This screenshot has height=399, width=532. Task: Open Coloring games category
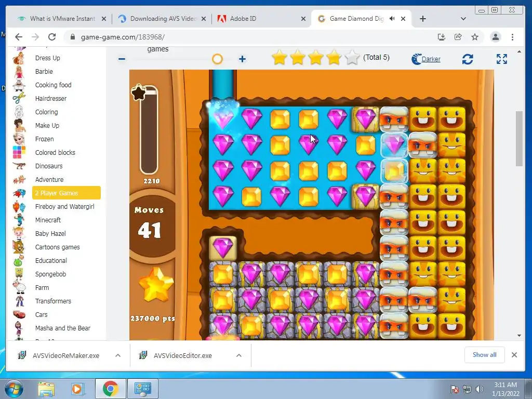tap(46, 112)
